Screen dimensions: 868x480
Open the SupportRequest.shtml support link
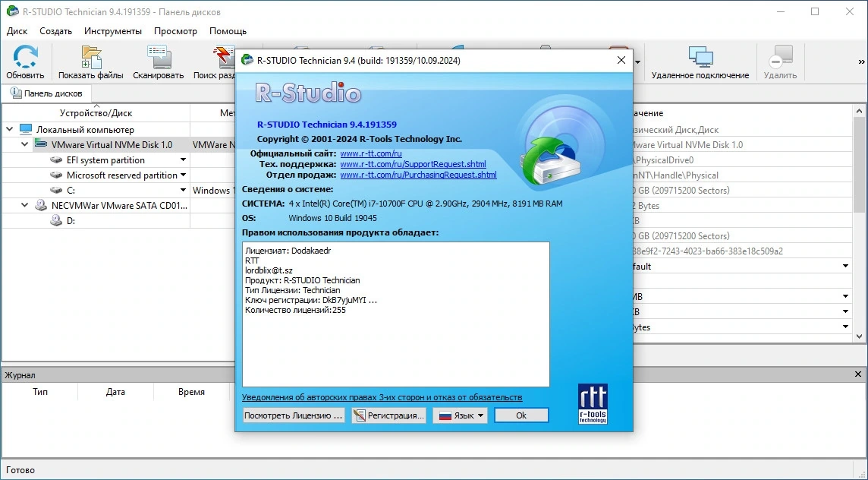(x=413, y=164)
